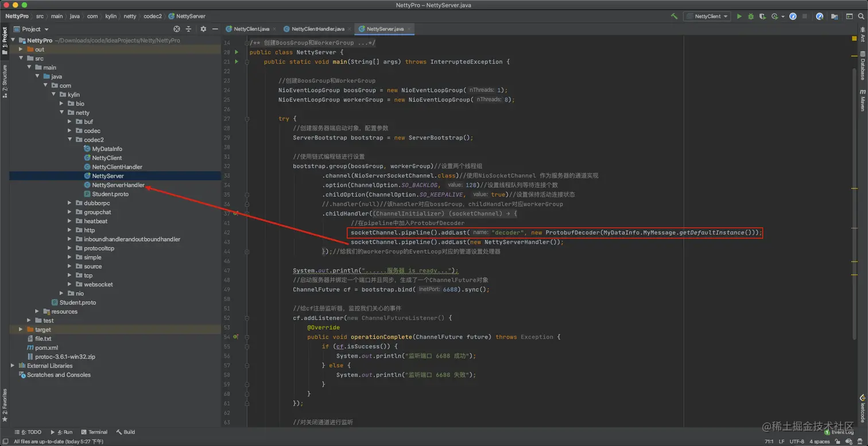Open the 4: Run bottom tab

(61, 432)
